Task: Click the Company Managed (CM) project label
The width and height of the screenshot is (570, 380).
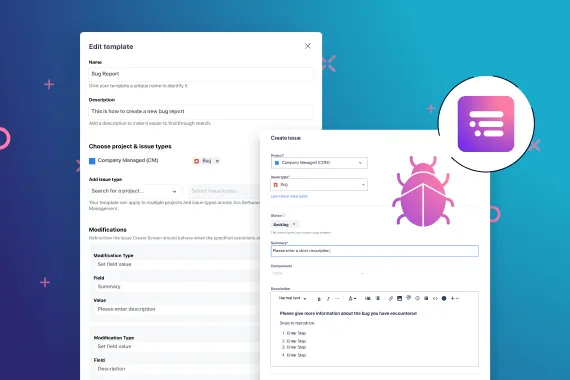Action: click(x=128, y=160)
